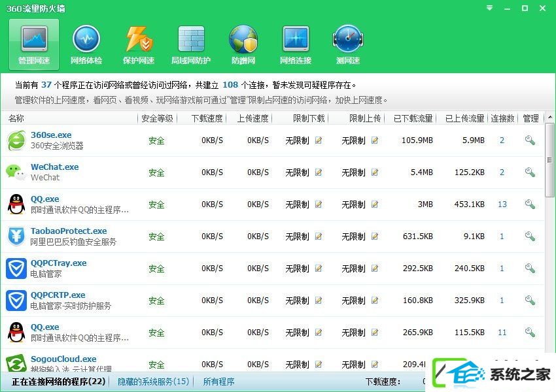Click the vertical scrollbar thumb
556x392 pixels.
click(x=550, y=160)
